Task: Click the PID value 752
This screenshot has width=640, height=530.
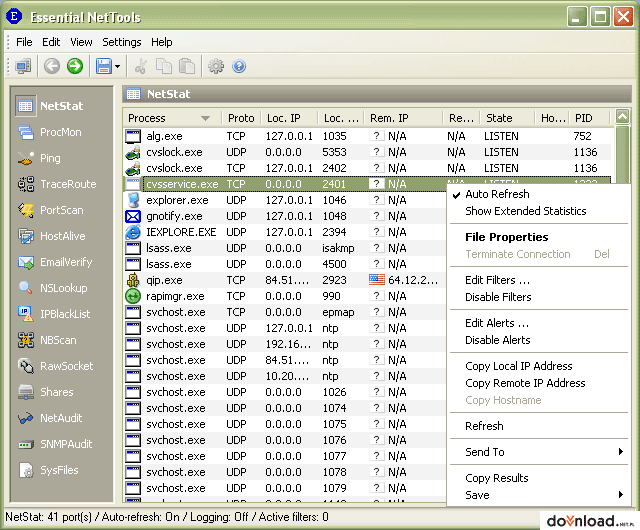Action: (582, 136)
